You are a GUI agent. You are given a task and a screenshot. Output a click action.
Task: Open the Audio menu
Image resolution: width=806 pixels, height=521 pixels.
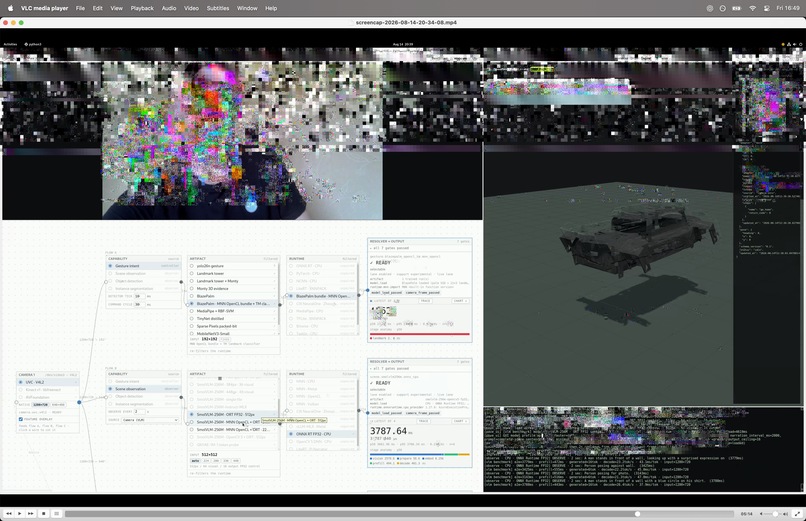(169, 8)
